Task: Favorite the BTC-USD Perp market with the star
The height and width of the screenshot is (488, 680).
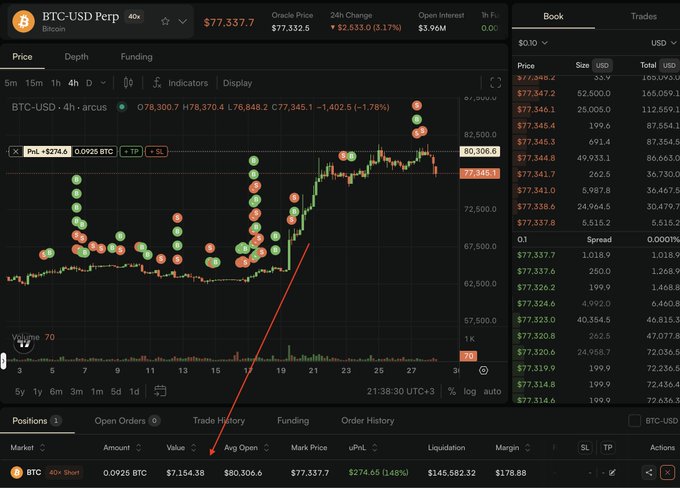Action: tap(165, 21)
